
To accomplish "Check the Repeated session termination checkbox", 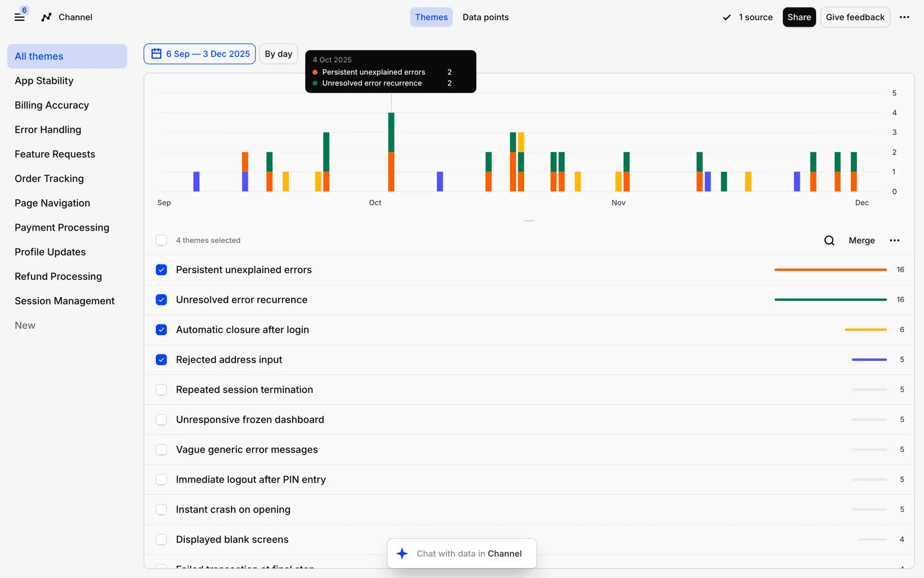I will coord(161,390).
